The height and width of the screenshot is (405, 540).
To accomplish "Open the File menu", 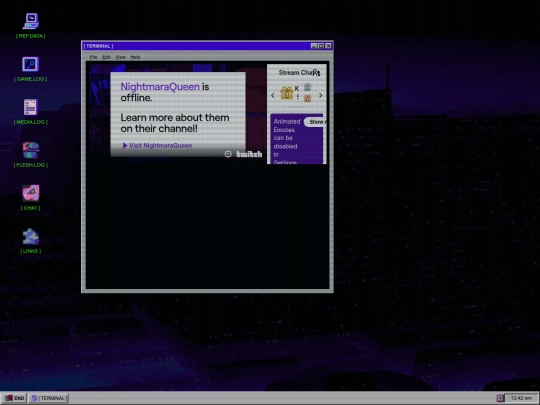I will [x=93, y=57].
